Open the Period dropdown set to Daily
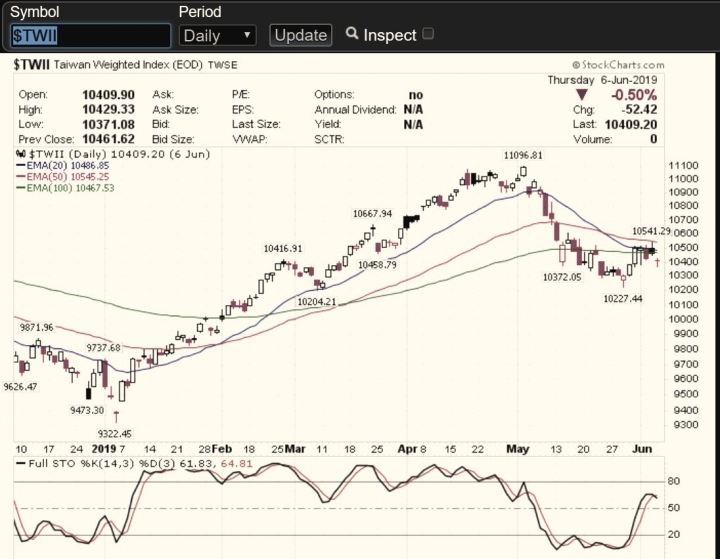This screenshot has height=559, width=720. point(218,35)
